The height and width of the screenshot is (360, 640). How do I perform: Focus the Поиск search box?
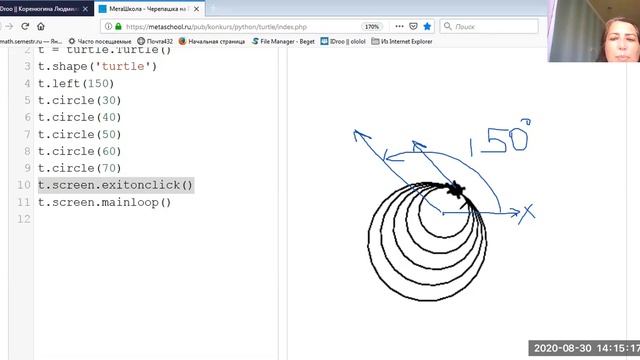pyautogui.click(x=489, y=27)
